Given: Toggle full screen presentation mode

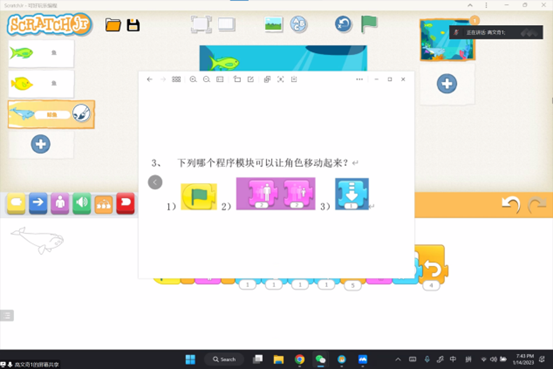Looking at the screenshot, I should click(x=201, y=24).
